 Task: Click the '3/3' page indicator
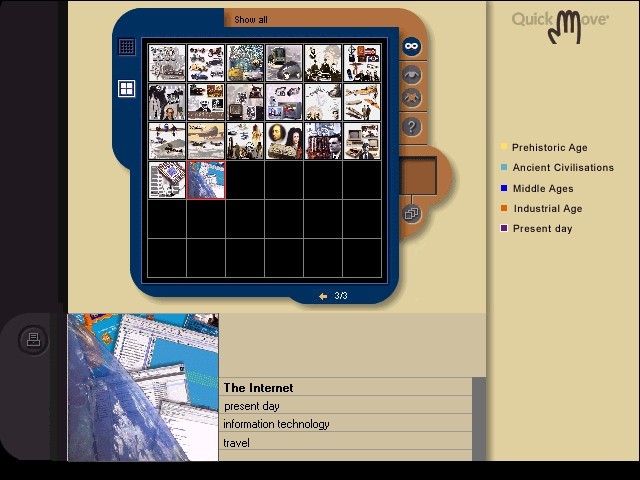click(341, 296)
